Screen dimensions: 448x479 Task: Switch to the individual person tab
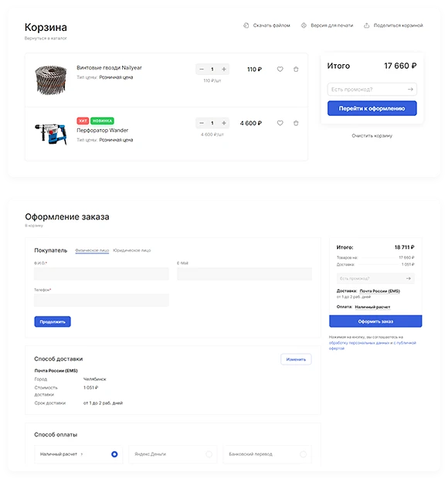tap(92, 250)
